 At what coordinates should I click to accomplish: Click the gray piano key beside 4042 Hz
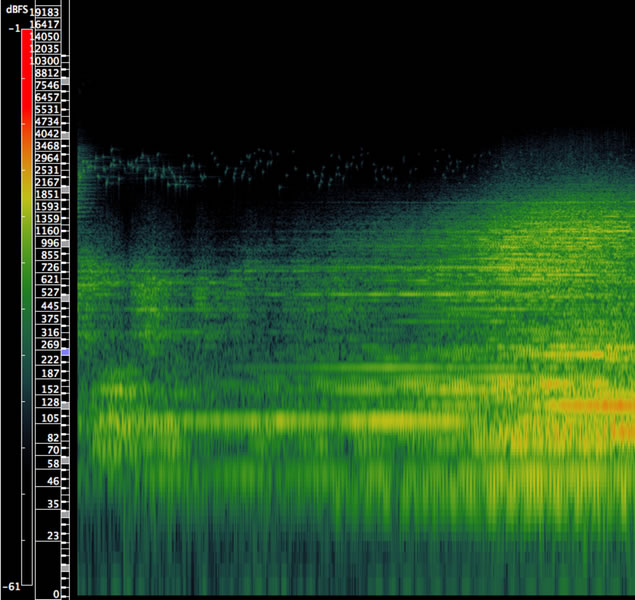66,135
